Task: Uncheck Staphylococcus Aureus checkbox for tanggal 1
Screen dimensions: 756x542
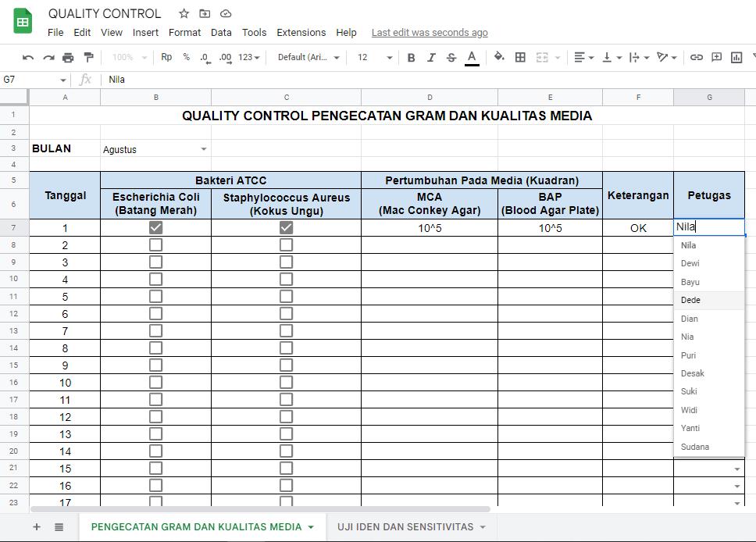Action: (x=286, y=227)
